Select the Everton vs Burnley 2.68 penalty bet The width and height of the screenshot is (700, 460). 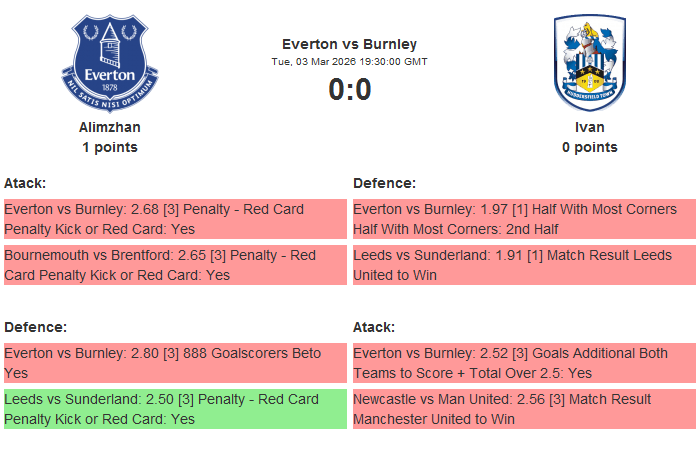tap(175, 219)
